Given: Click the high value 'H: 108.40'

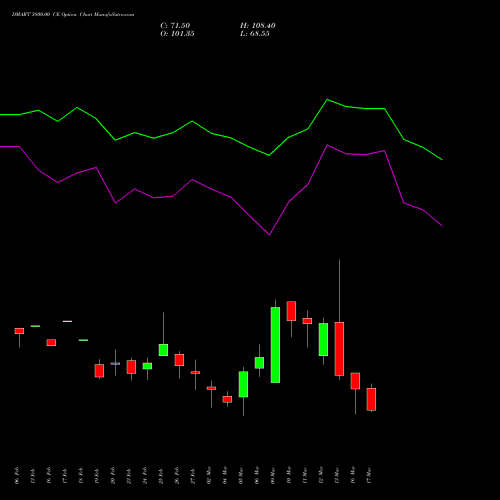Looking at the screenshot, I should coord(258,26).
